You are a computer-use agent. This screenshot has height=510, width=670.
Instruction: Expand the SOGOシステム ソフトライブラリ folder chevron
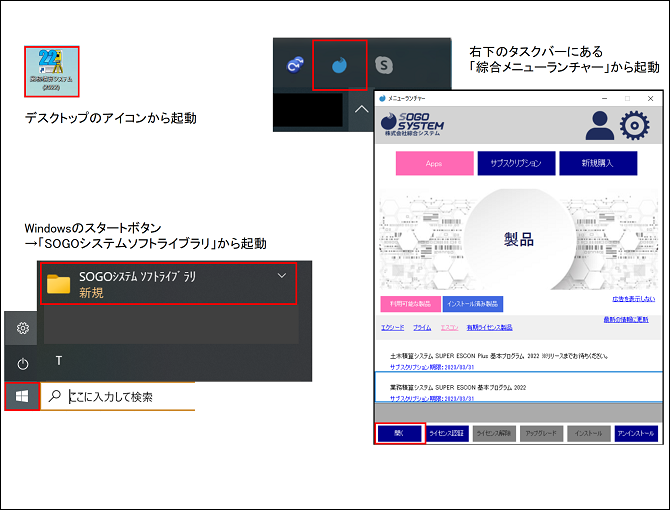pyautogui.click(x=282, y=276)
